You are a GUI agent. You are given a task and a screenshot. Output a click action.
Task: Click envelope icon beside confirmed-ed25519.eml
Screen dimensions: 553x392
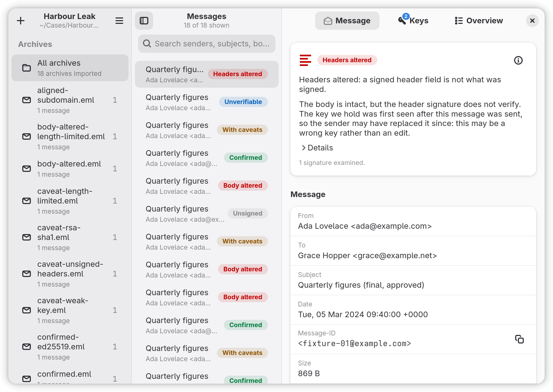[x=26, y=347]
